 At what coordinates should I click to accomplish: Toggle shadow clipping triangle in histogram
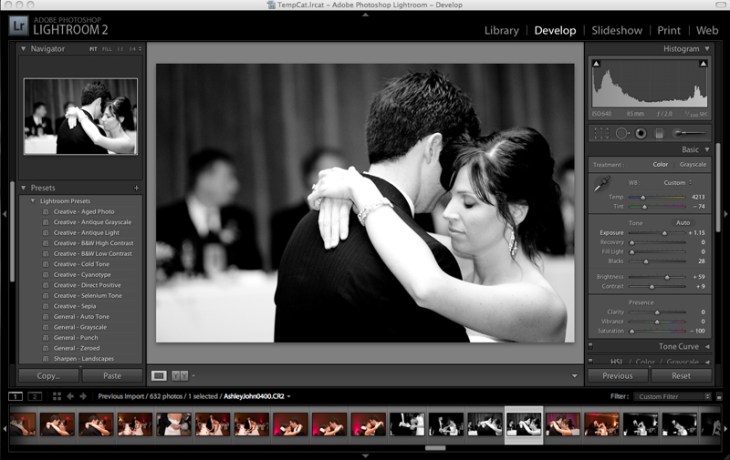596,64
